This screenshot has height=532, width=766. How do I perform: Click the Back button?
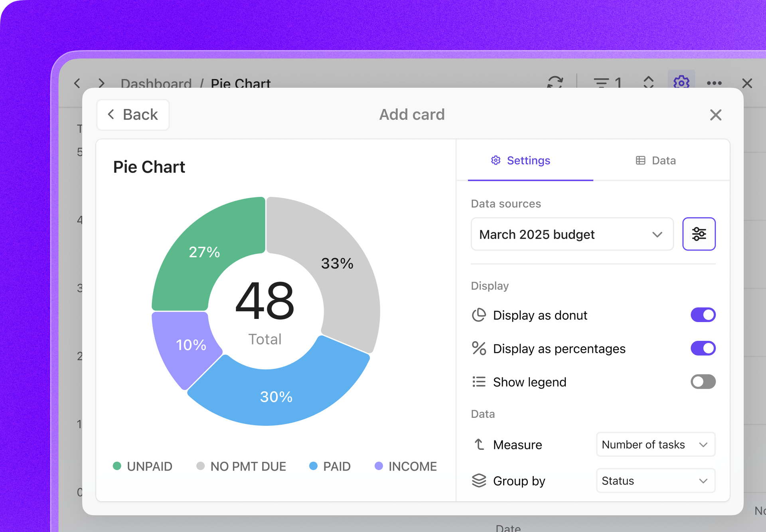point(133,115)
